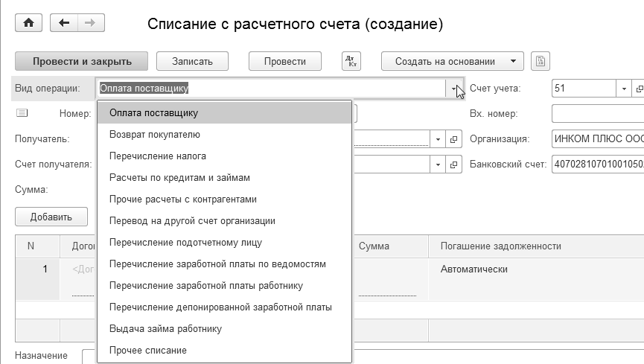Expand the Вид операции dropdown arrow
Screen dimensions: 644x364
454,89
